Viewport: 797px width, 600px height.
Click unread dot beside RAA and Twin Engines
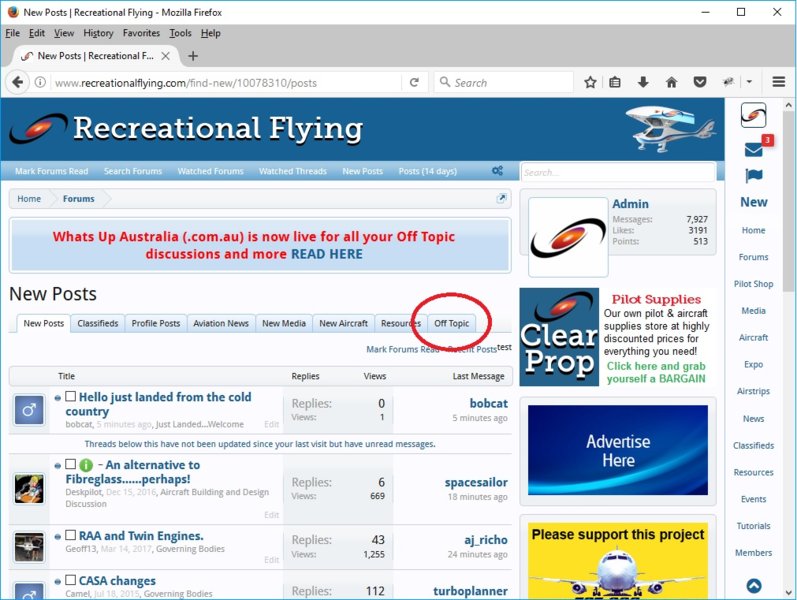point(57,537)
